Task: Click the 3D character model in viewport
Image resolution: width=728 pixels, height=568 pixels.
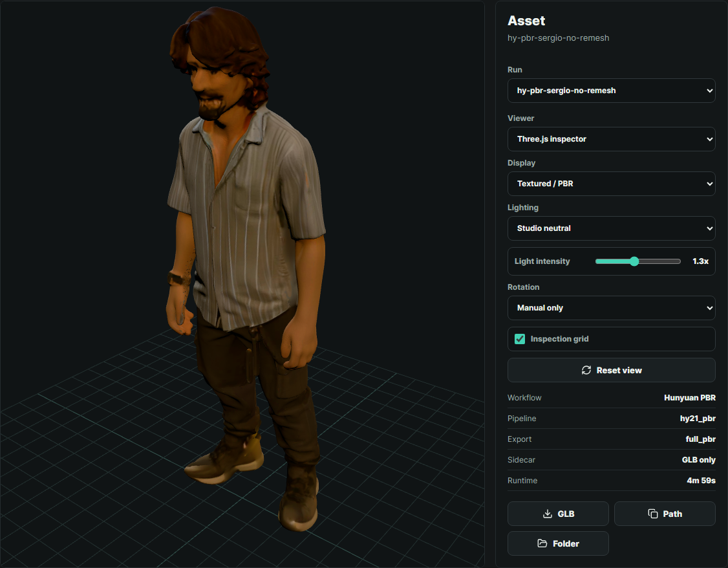Action: click(246, 269)
